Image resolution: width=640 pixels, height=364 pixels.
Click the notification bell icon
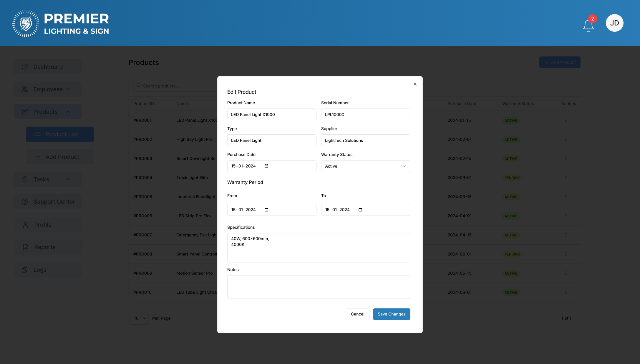coord(588,25)
